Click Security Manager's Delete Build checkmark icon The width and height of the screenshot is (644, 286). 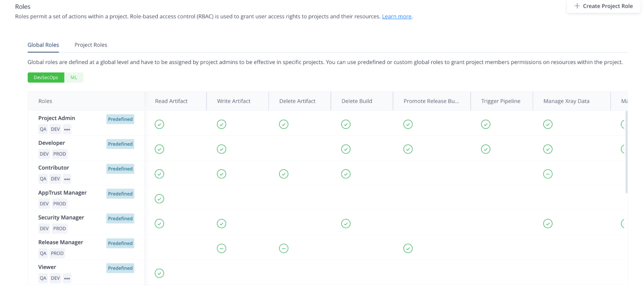tap(346, 224)
